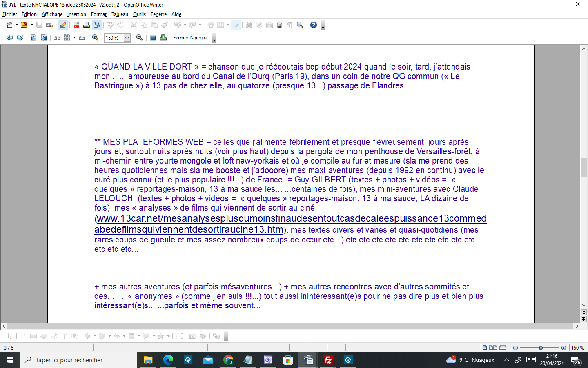Jump to the first page of preview
Viewport: 588px width, 368px height.
coord(33,38)
